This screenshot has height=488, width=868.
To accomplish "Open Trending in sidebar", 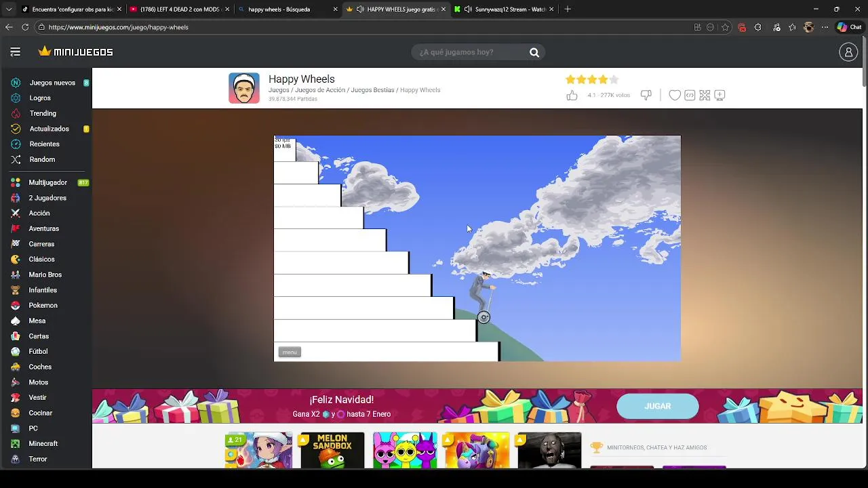I will click(43, 113).
